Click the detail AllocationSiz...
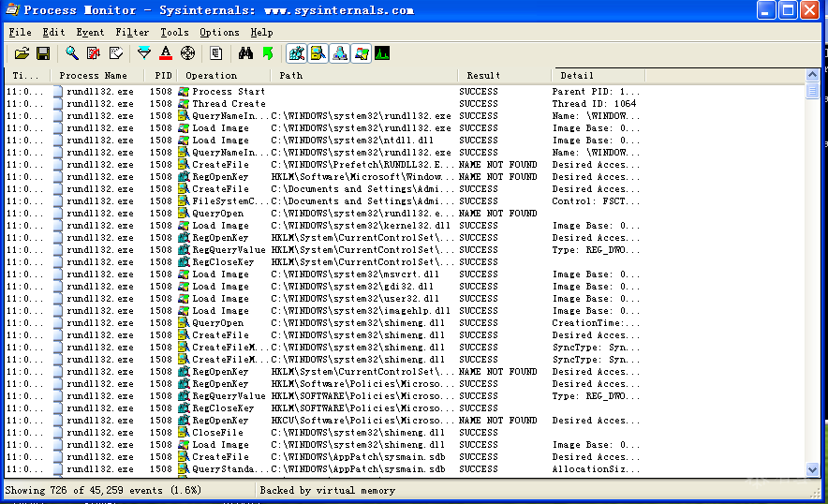 point(596,469)
